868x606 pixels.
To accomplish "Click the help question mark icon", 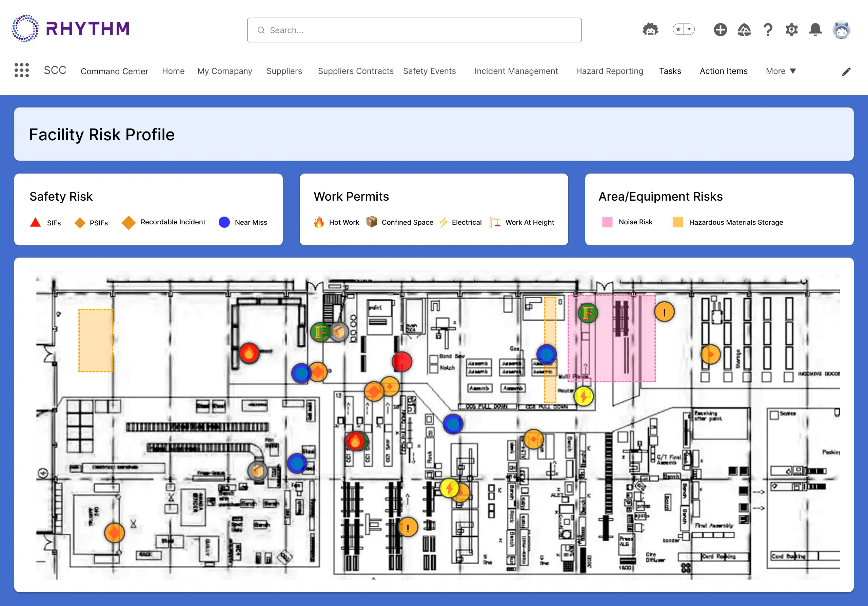I will click(767, 29).
